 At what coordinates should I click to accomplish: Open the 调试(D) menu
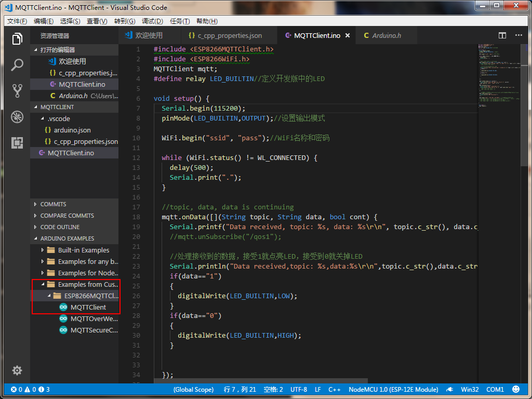point(152,21)
